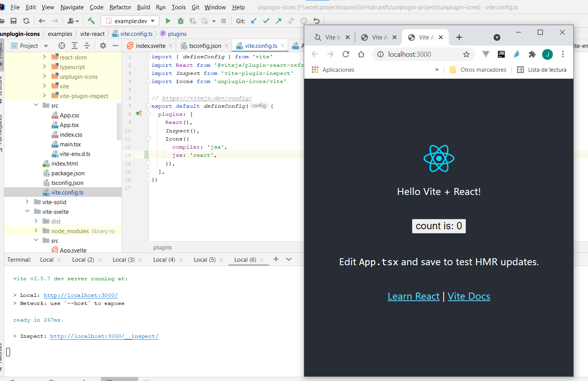
Task: Follow the localhost:3000 link in the terminal
Action: [x=80, y=295]
